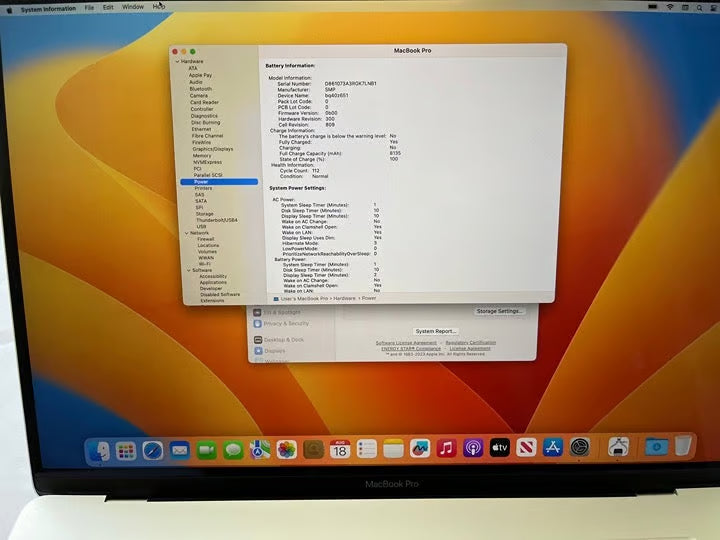Select Camera in the Hardware list
Screen dimensions: 720x540
199,96
